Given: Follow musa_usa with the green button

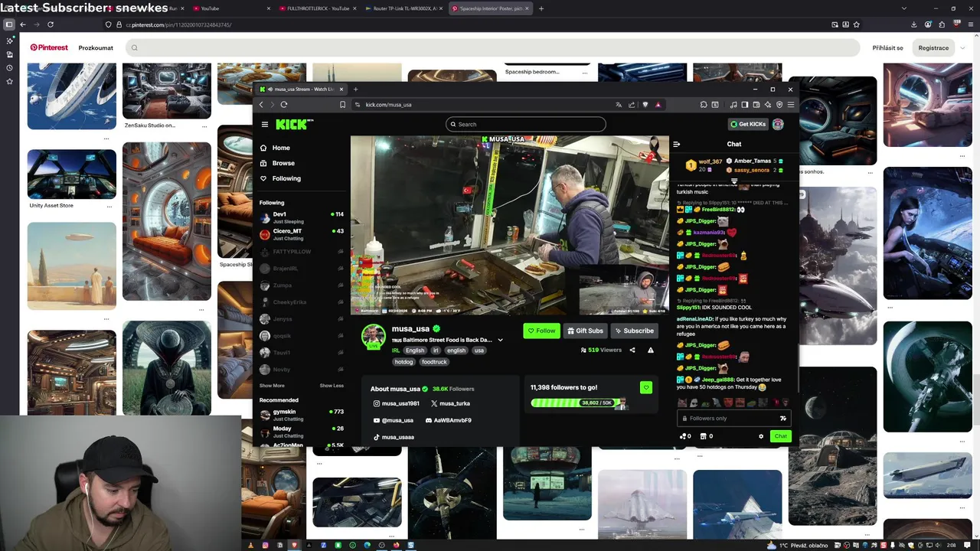Looking at the screenshot, I should coord(541,331).
